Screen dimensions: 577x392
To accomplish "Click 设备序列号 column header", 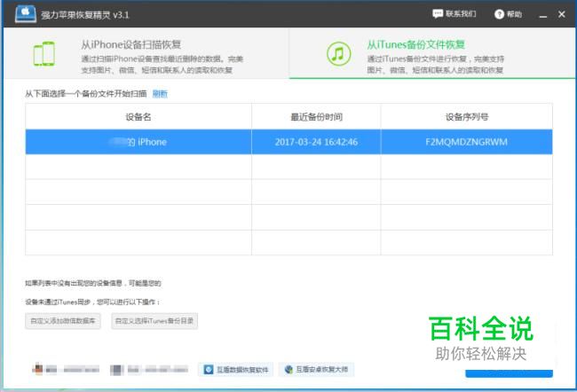I will 467,117.
